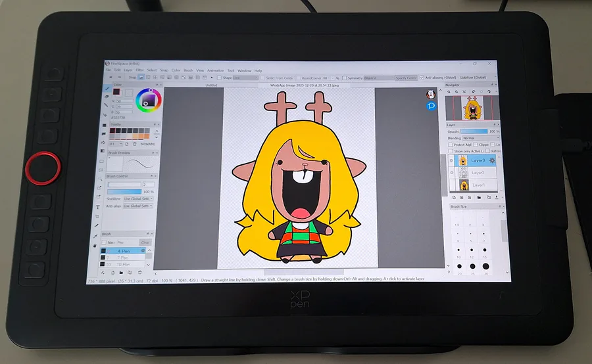This screenshot has width=592, height=364.
Task: Enable the Symmetry checkbox
Action: click(x=344, y=78)
